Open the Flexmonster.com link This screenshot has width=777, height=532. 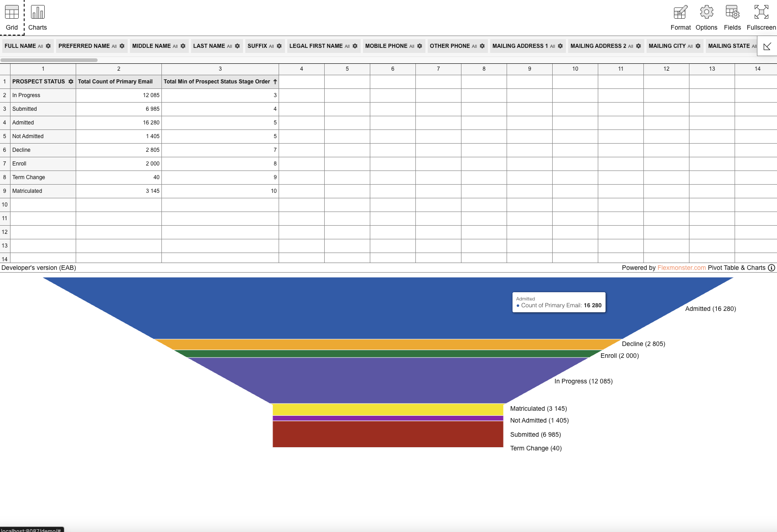tap(681, 268)
